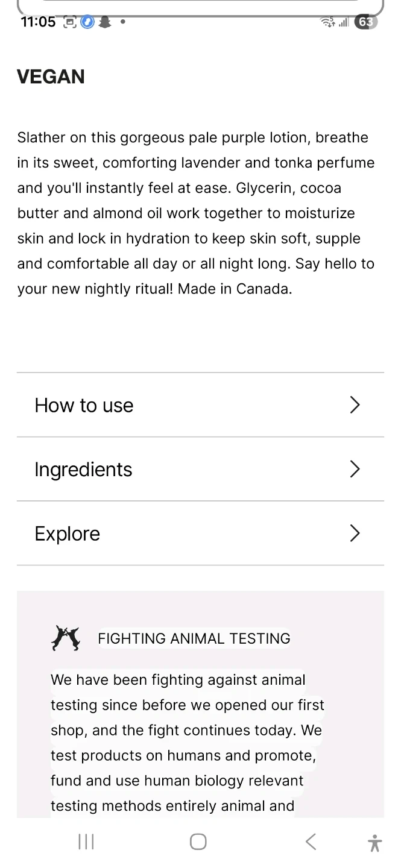Tap the Wi-Fi status icon
This screenshot has width=401, height=868.
(x=328, y=22)
